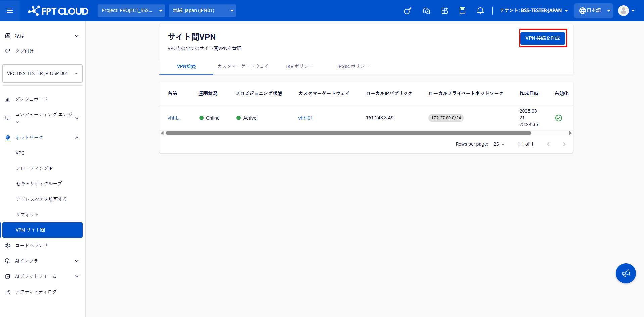Expand コンピューティング エンジン section
The height and width of the screenshot is (317, 644).
(x=42, y=118)
